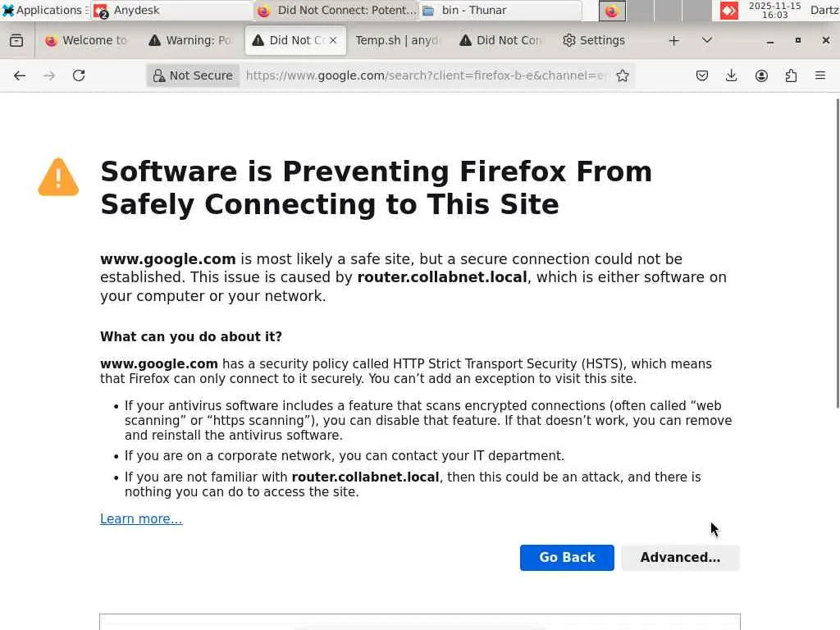Open the Firefox application menu

820,75
